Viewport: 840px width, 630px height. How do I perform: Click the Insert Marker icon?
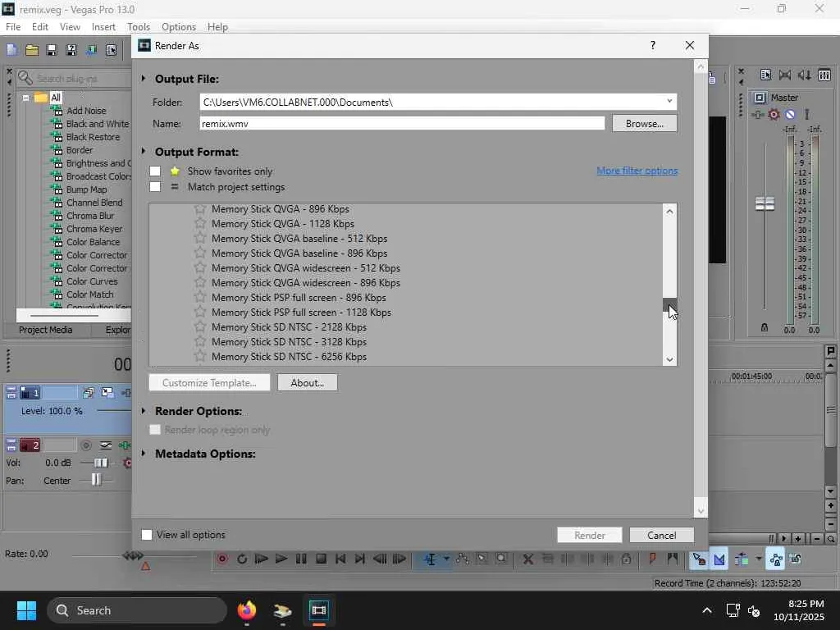652,559
